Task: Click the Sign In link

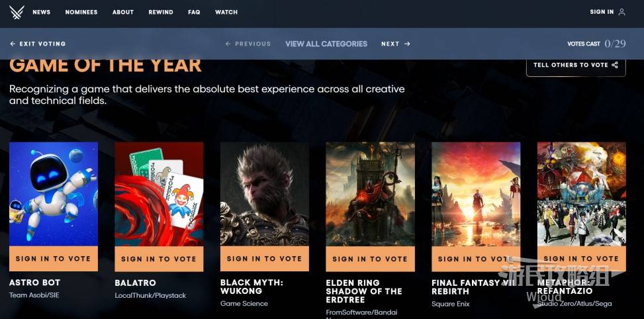Action: (602, 12)
